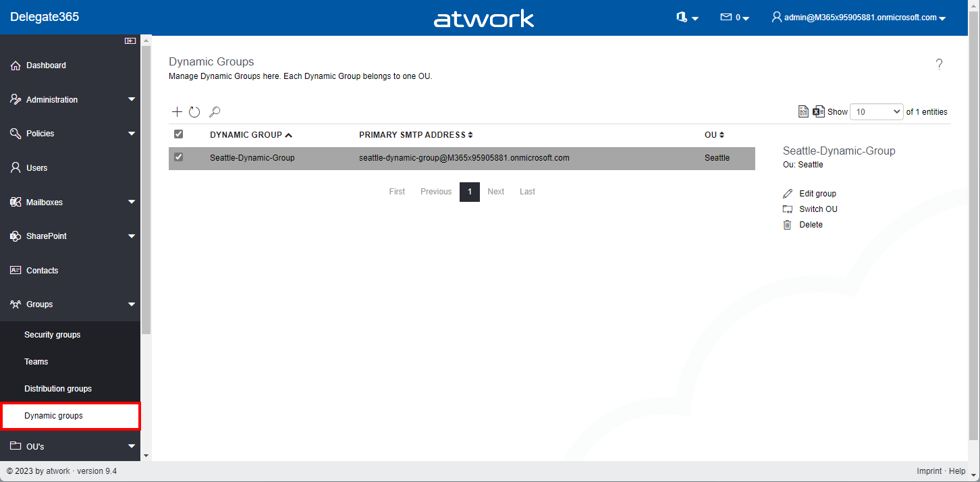
Task: Click the Groups people icon
Action: point(16,304)
